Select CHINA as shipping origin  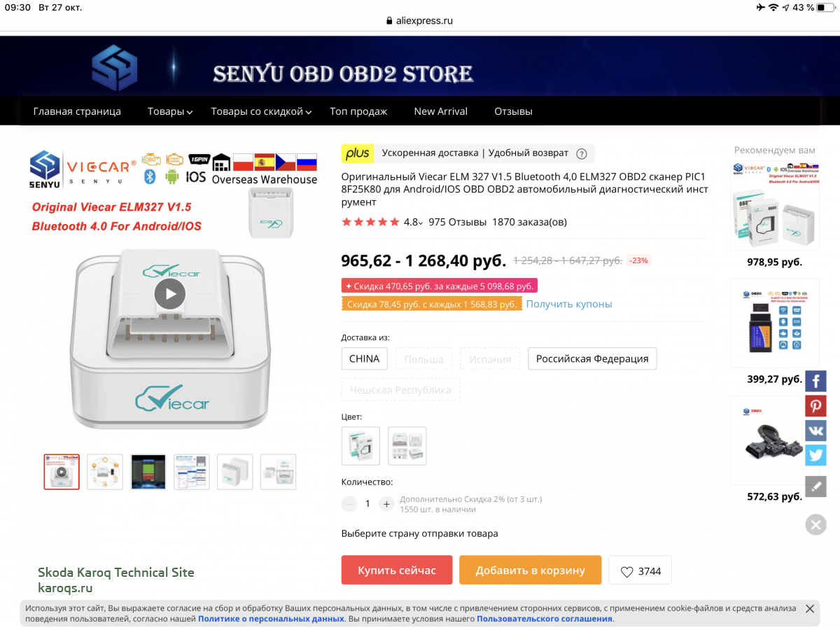pyautogui.click(x=364, y=358)
